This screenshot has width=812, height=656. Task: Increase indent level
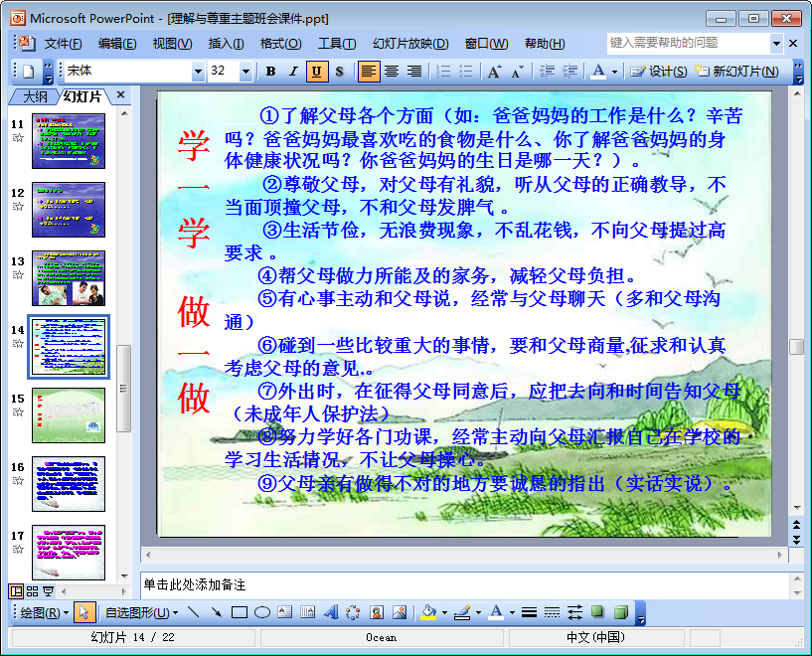569,72
